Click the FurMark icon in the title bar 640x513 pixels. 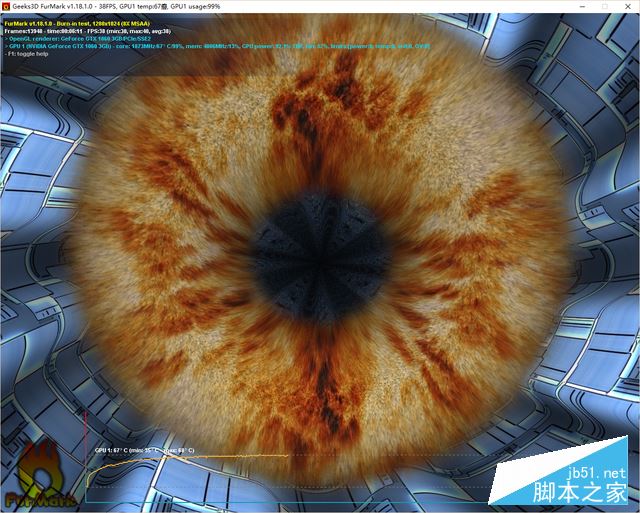pyautogui.click(x=8, y=7)
